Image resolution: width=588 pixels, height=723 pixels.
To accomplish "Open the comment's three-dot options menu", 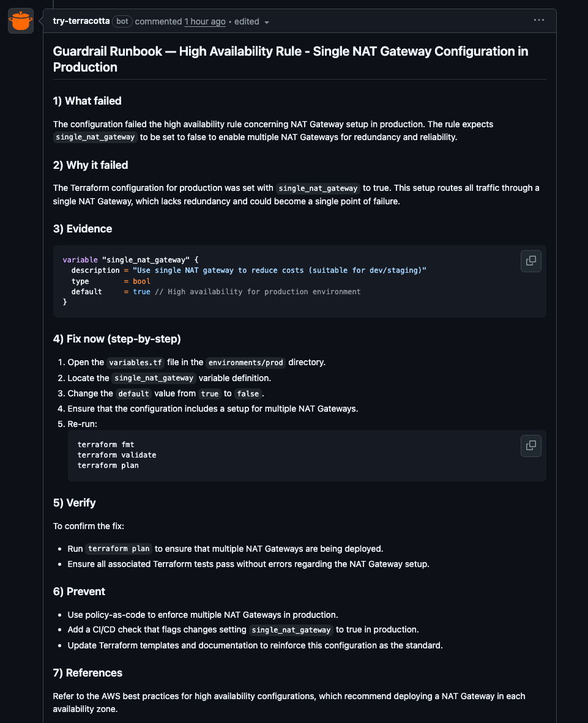I will pyautogui.click(x=538, y=20).
